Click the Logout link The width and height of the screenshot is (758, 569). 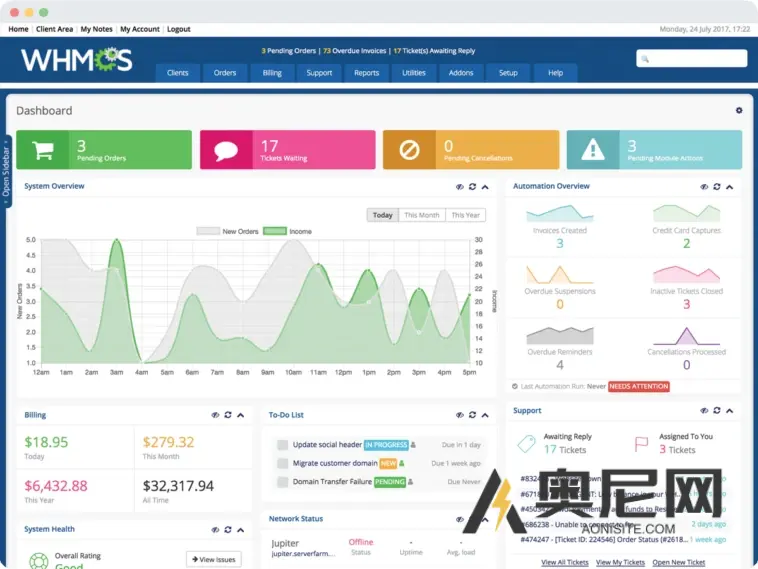pyautogui.click(x=178, y=29)
